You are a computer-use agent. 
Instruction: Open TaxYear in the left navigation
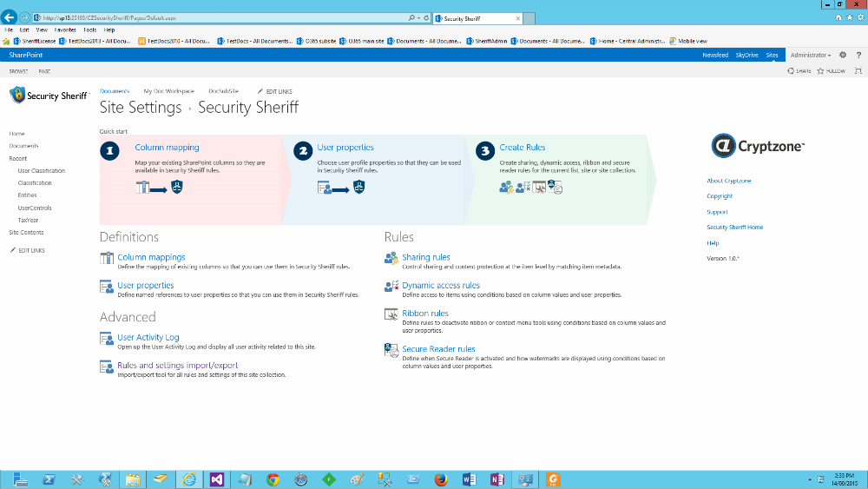coord(29,220)
